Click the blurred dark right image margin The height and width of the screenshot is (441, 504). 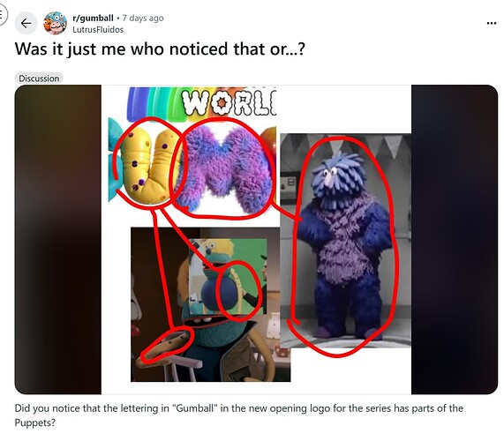coord(455,239)
